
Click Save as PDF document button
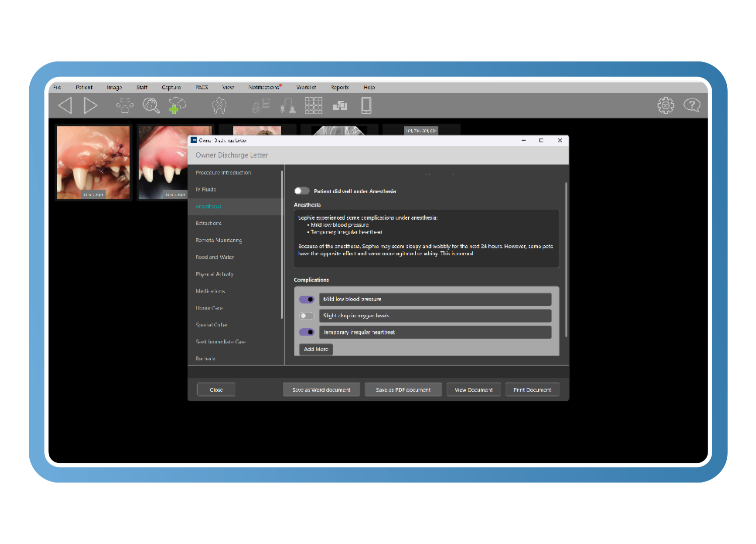[x=403, y=390]
